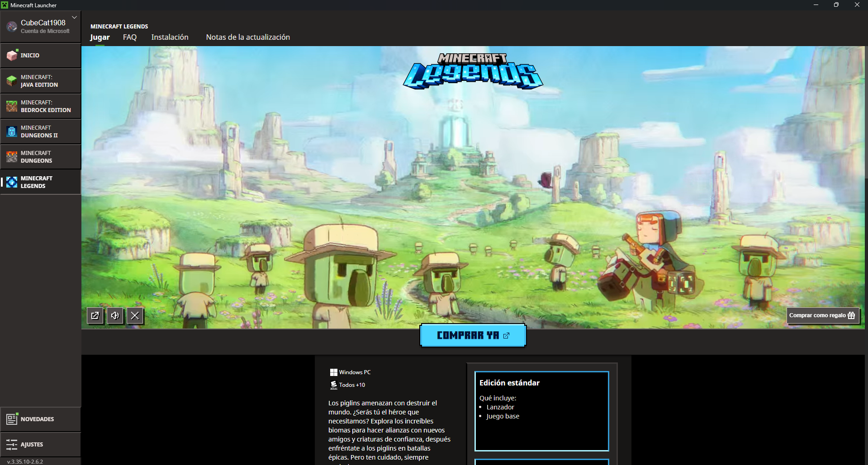Image resolution: width=868 pixels, height=465 pixels.
Task: Open Minecraft Dungeons sidebar entry
Action: coord(41,157)
